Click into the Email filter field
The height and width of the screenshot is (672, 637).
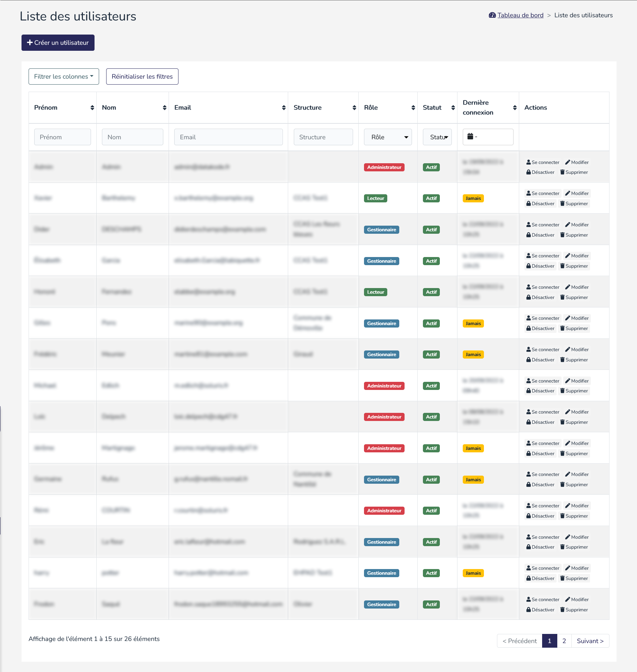click(x=228, y=137)
